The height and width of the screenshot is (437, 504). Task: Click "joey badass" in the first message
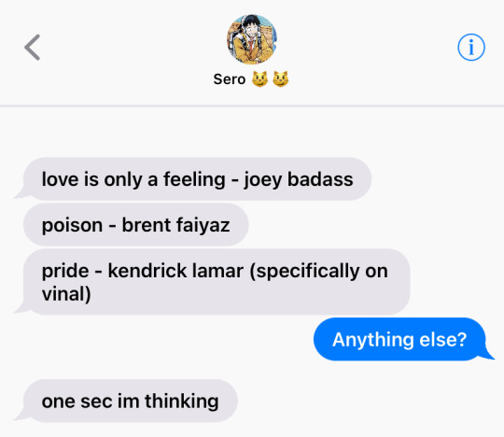[299, 179]
